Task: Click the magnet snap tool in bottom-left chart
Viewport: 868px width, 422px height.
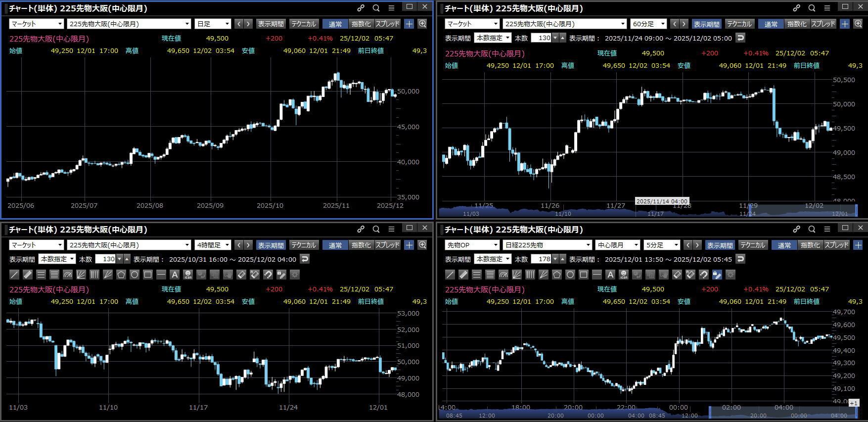Action: point(268,275)
